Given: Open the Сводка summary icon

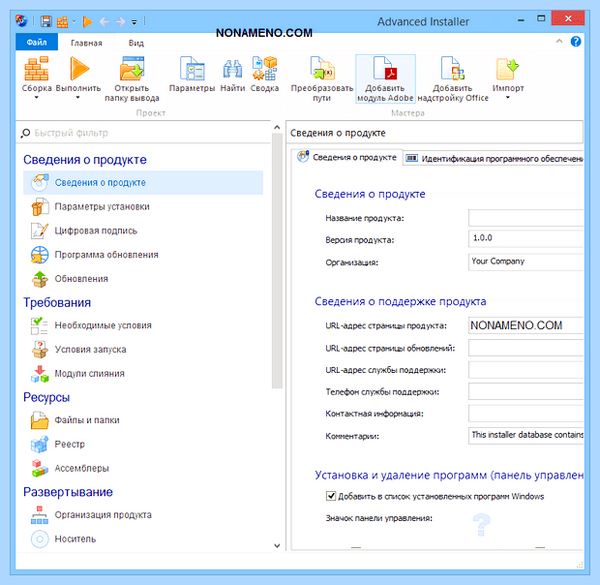Looking at the screenshot, I should pos(264,69).
